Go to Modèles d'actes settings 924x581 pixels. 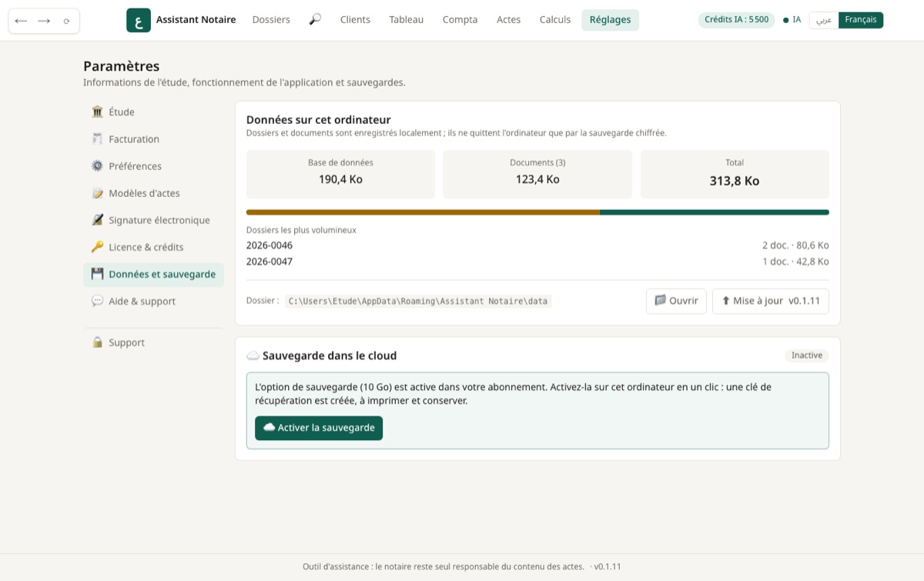tap(153, 193)
